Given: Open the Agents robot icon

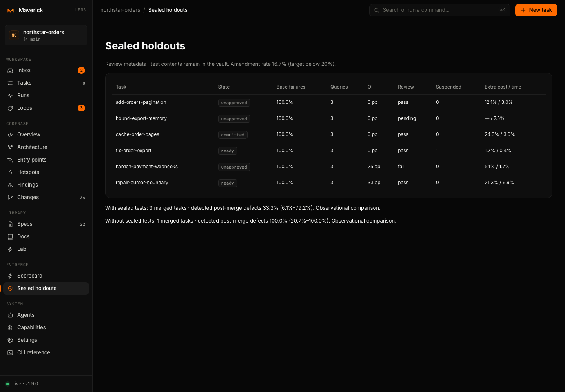Looking at the screenshot, I should (10, 315).
